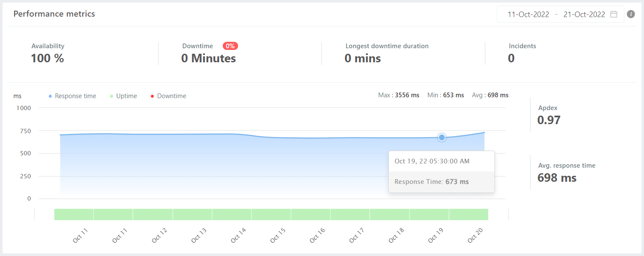Viewport: 644px width, 256px height.
Task: Click the Performance metrics heading
Action: coord(54,14)
